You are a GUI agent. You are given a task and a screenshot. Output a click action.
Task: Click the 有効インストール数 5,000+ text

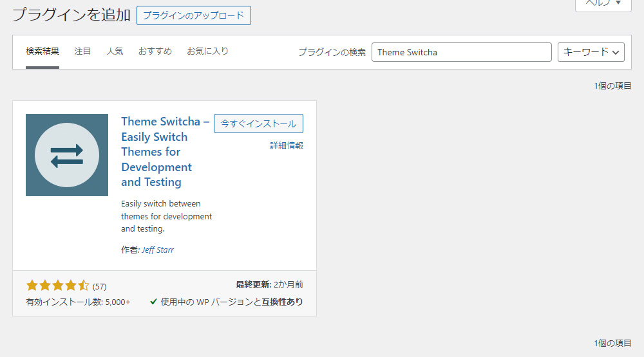coord(78,302)
